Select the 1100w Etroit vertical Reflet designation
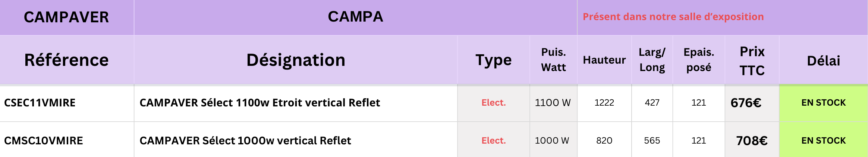 point(260,103)
